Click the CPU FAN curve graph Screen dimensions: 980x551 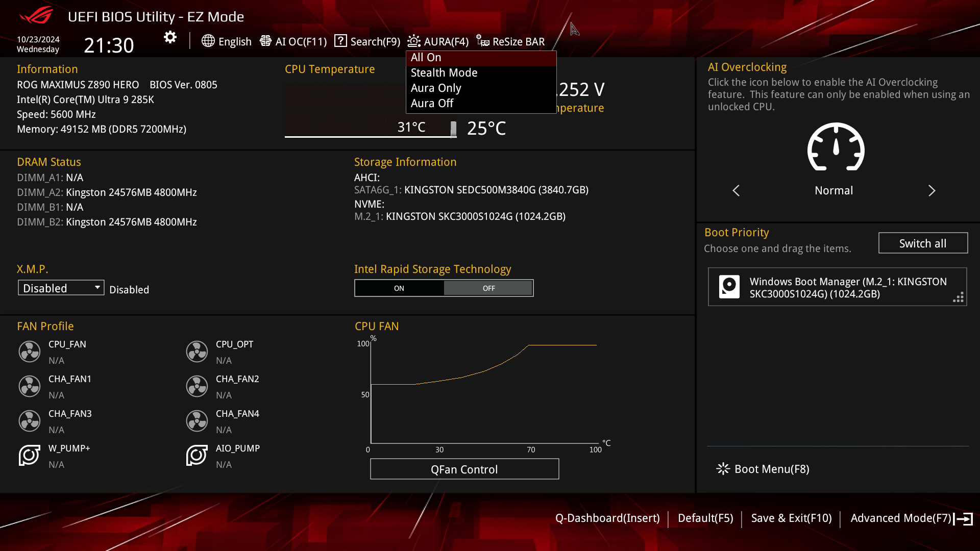pos(484,393)
